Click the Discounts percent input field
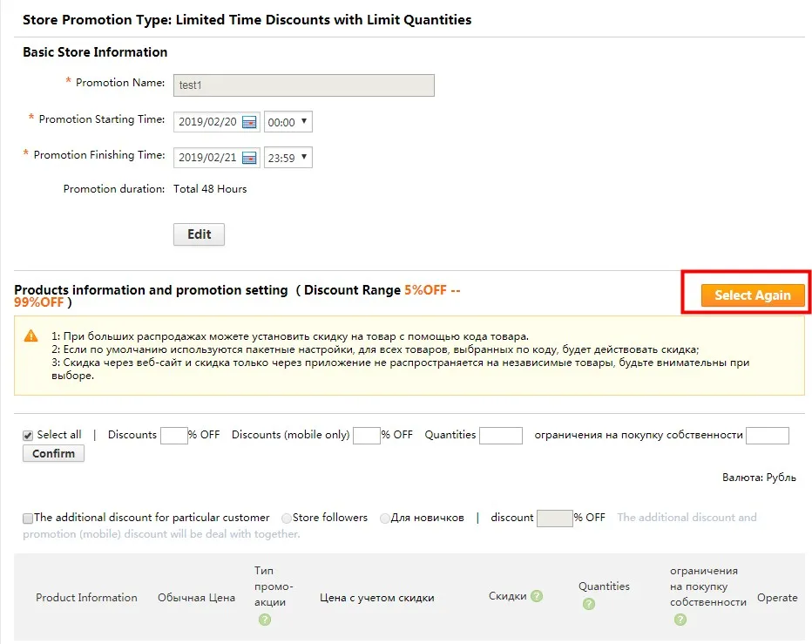This screenshot has width=812, height=644. coord(174,435)
